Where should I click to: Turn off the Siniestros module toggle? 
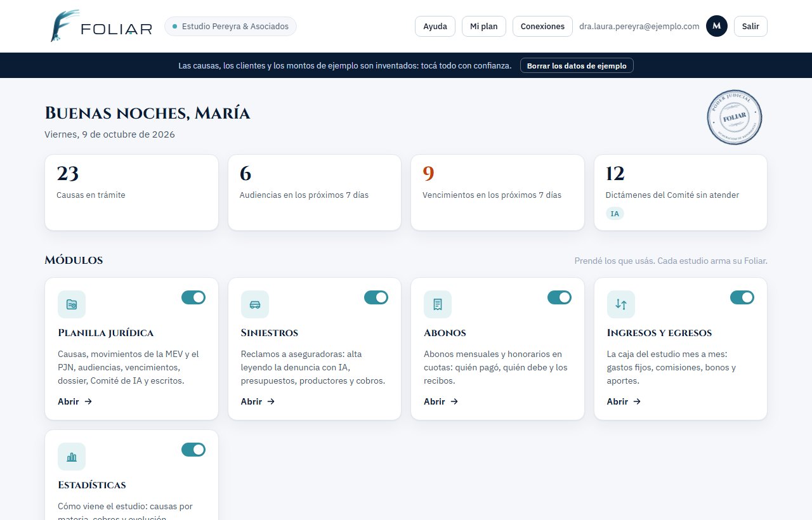[x=376, y=297]
